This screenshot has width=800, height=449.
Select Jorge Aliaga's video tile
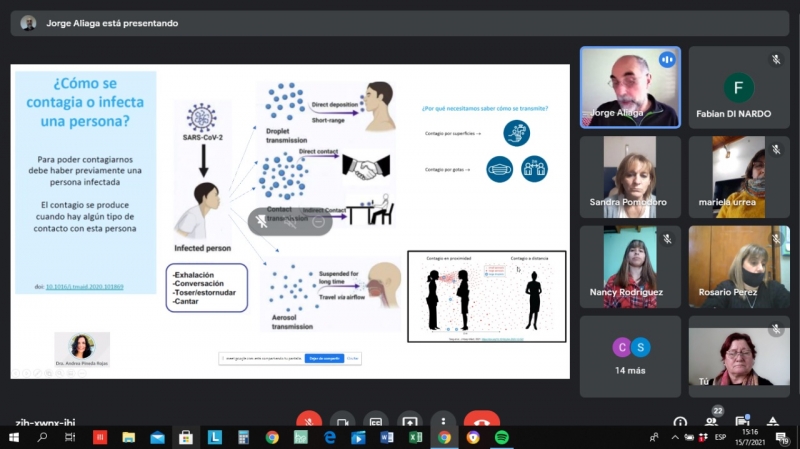click(x=630, y=87)
